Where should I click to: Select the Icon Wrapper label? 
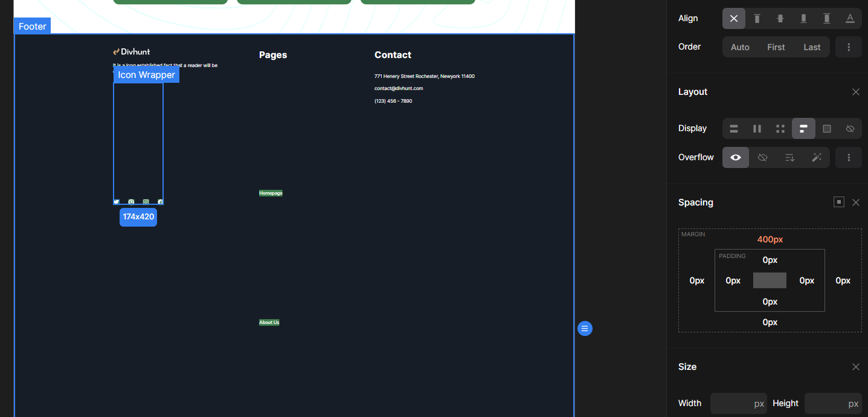pos(146,75)
